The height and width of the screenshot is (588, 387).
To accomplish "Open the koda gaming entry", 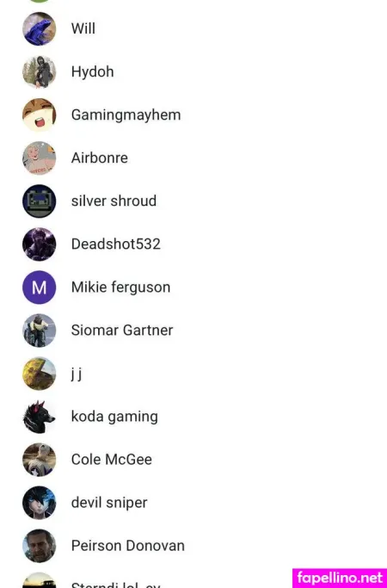I will point(193,417).
